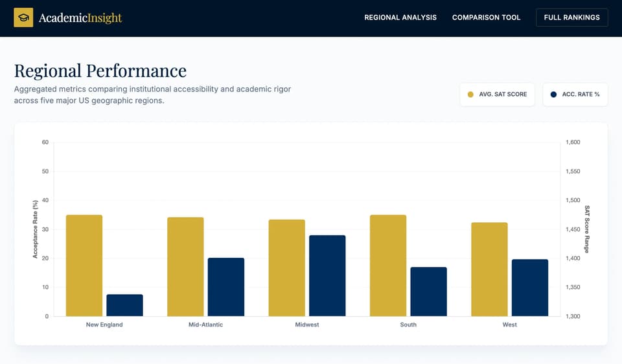Open Regional Analysis page
Screen dimensions: 622x364
(x=400, y=17)
